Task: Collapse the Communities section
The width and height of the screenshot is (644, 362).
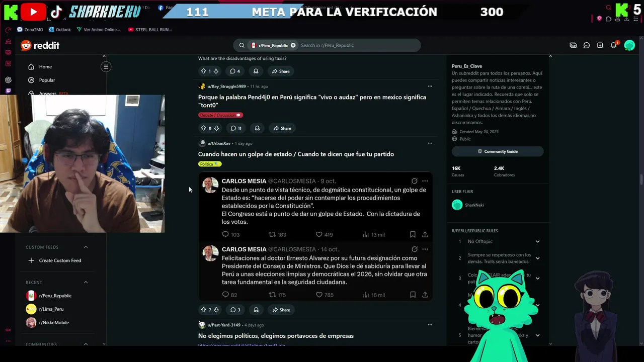Action: point(86,344)
